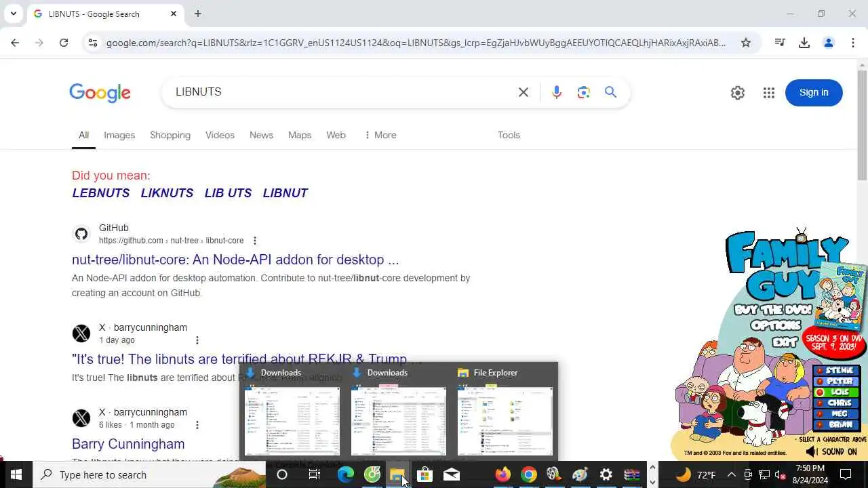The width and height of the screenshot is (868, 488).
Task: Click the Sign in button
Action: (x=814, y=93)
